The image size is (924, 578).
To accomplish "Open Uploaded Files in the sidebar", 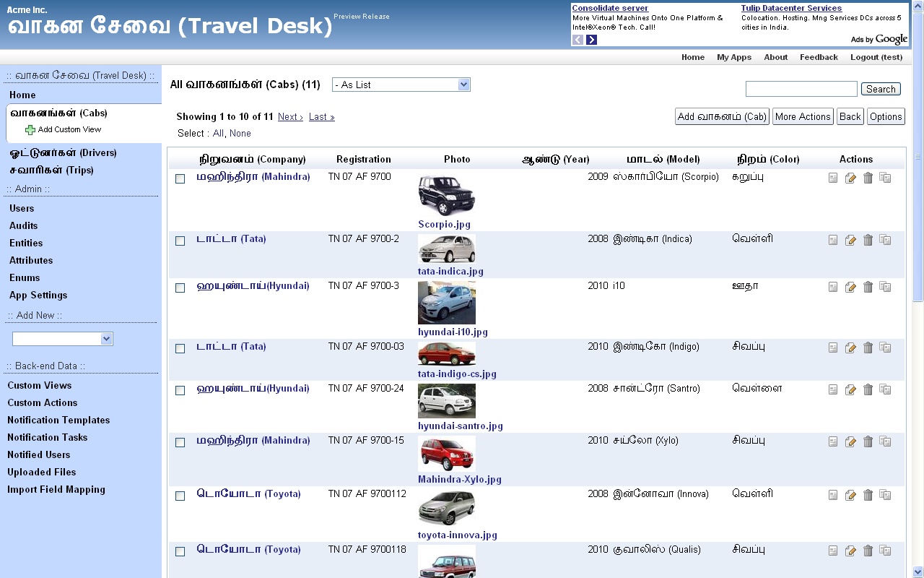I will click(x=42, y=472).
